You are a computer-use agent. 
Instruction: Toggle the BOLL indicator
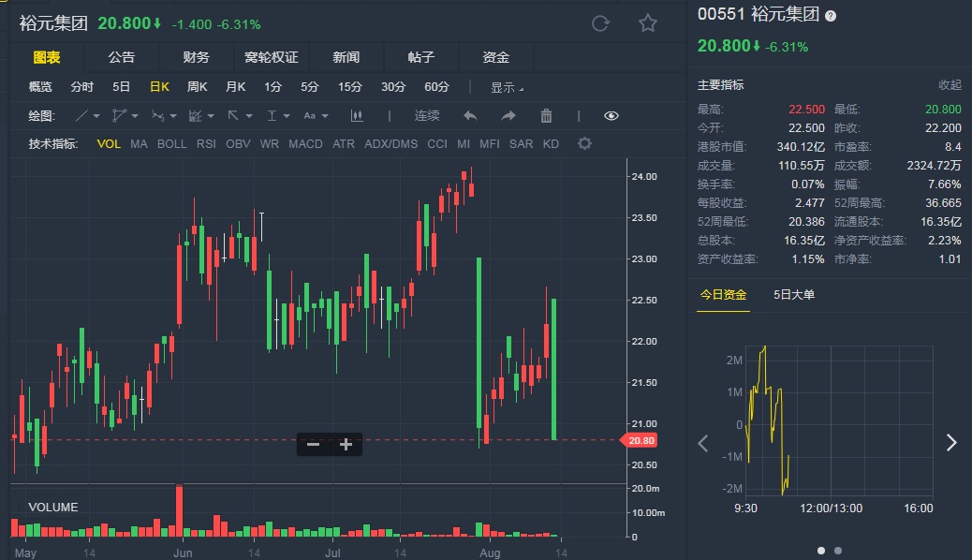(x=171, y=144)
